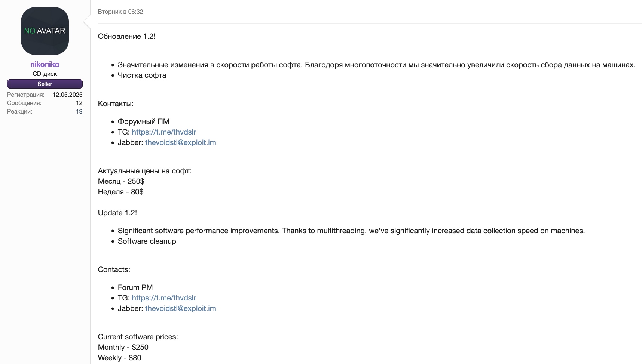The width and height of the screenshot is (642, 364).
Task: Open the Telegram link under English Contacts
Action: pos(164,298)
